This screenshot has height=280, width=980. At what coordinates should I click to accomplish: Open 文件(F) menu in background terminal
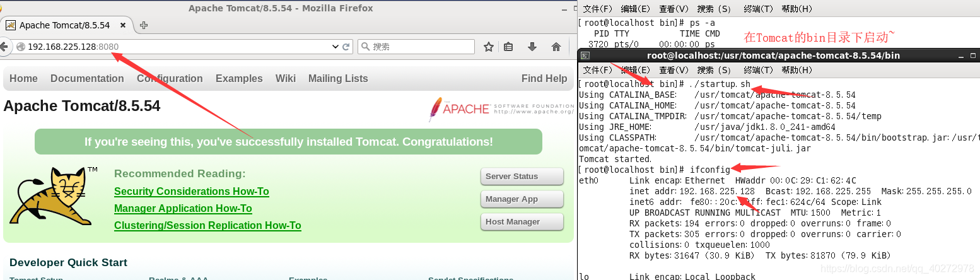(x=598, y=9)
